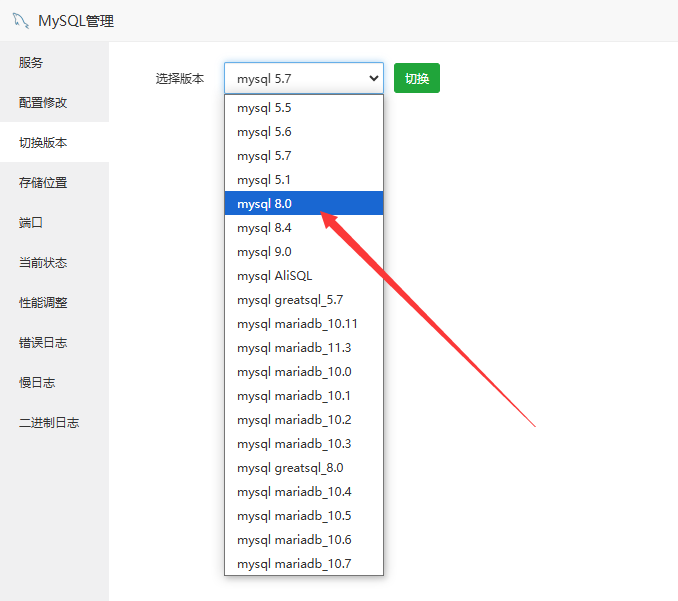The width and height of the screenshot is (678, 601).
Task: Open the 服务 sidebar tab
Action: point(54,62)
